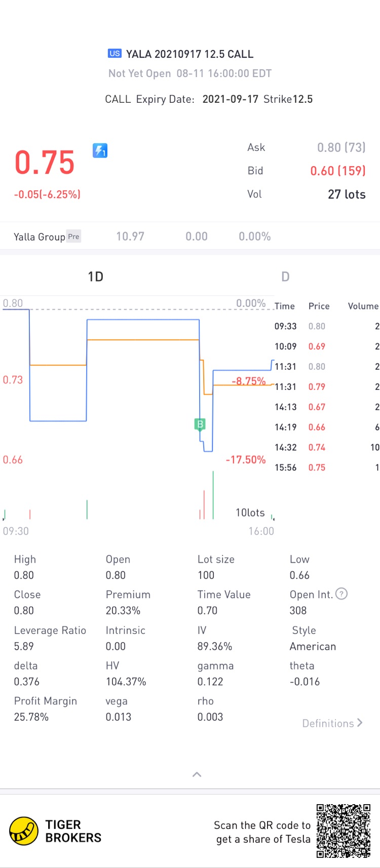Click the 10lots volume bar label
The image size is (380, 868).
coord(250,512)
